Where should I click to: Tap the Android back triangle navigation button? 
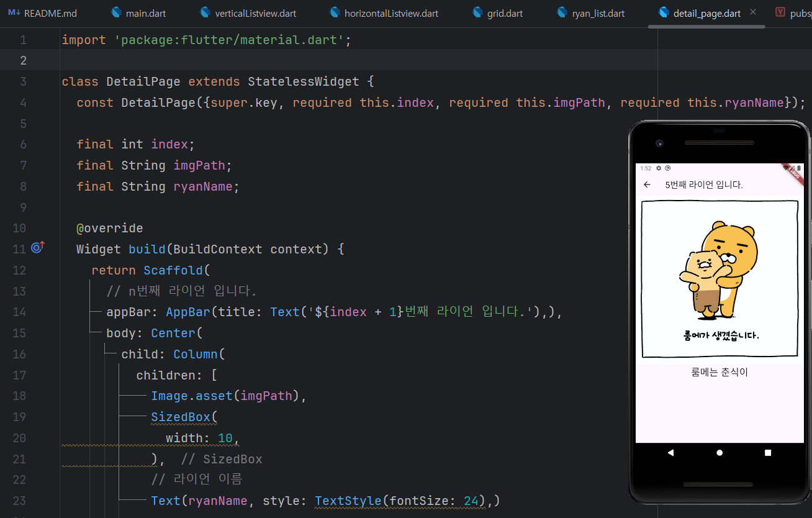tap(670, 453)
